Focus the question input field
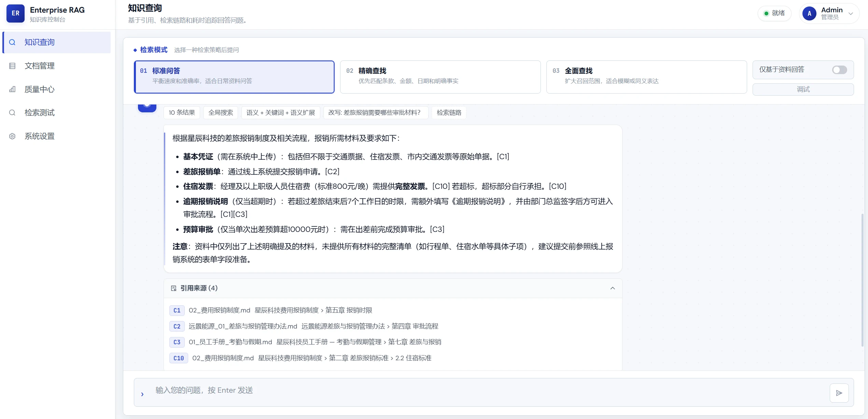Screen dimensions: 868x419 point(488,392)
